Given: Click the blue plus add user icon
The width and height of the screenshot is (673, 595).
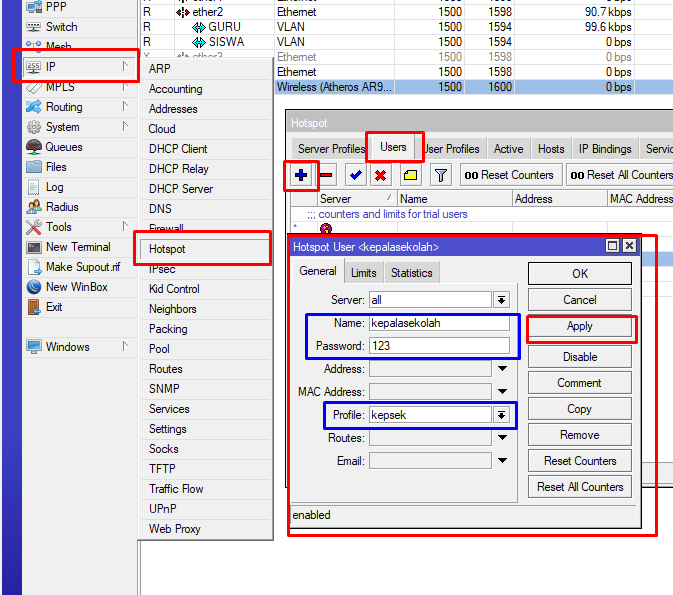Looking at the screenshot, I should click(301, 175).
